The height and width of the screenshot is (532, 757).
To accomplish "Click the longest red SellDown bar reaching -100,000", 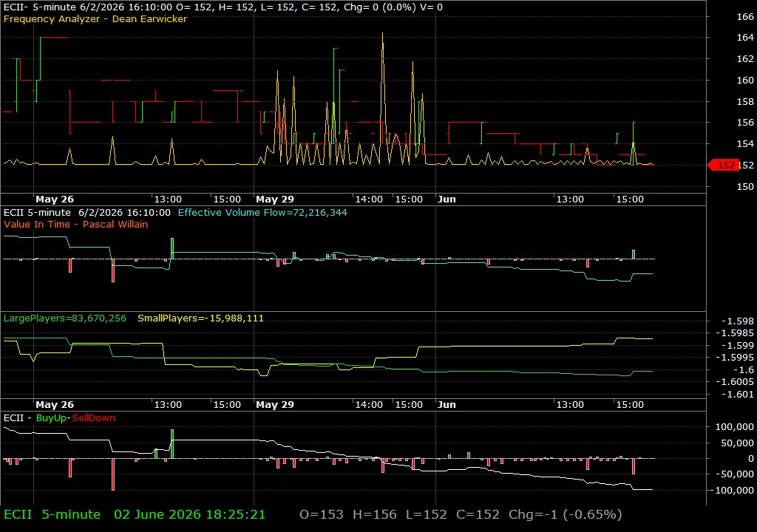I will pos(113,474).
